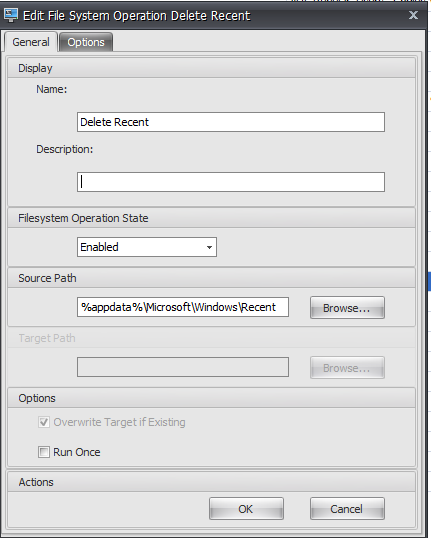
Task: Click the Target Path Browse button
Action: click(347, 368)
